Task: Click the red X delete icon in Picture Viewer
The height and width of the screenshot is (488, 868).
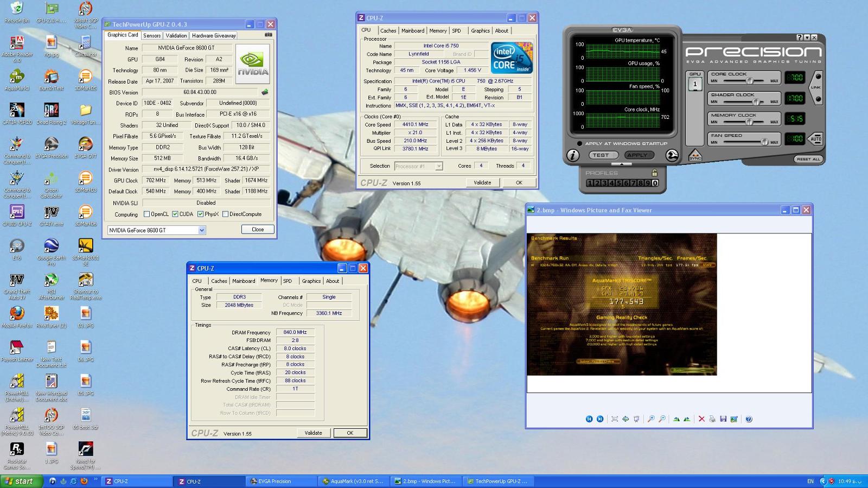Action: point(701,419)
